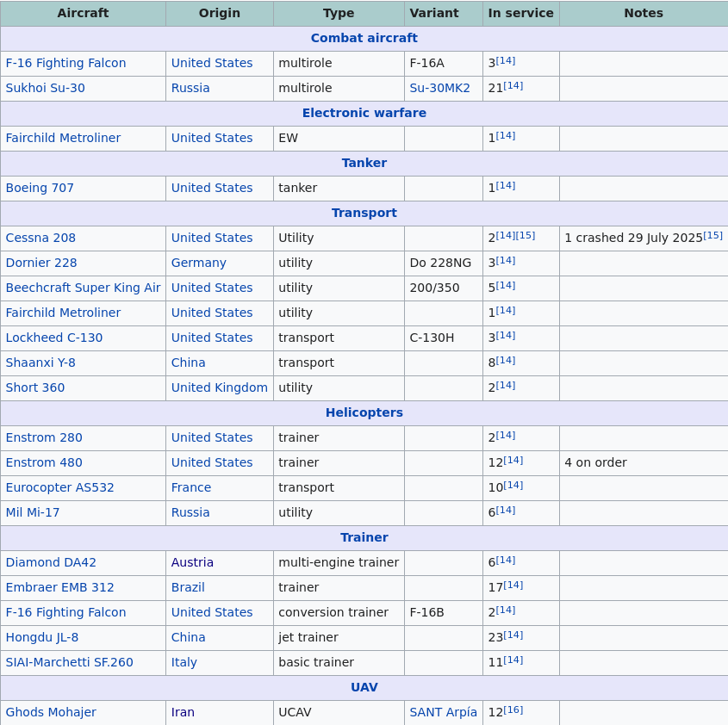Open the Combat aircraft section heading link
The image size is (728, 725).
tap(364, 38)
